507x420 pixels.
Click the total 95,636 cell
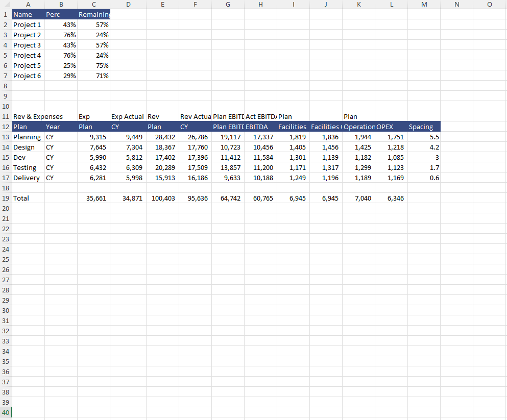pos(196,198)
